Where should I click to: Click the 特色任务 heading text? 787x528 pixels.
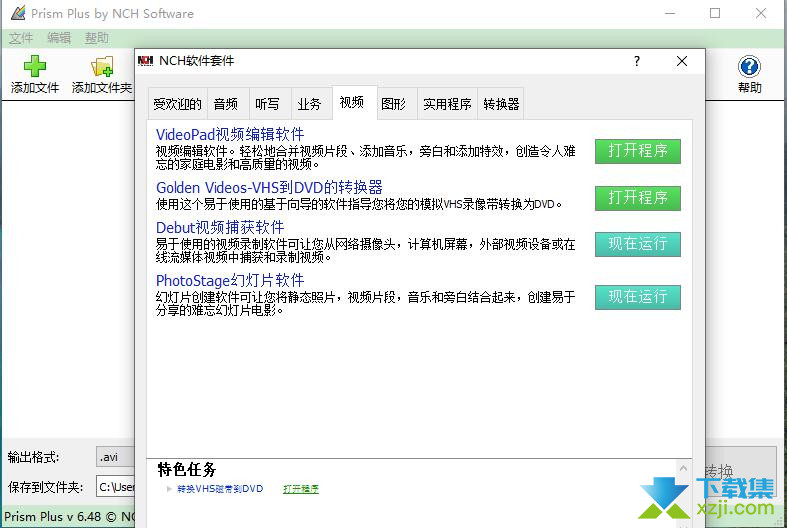point(187,470)
